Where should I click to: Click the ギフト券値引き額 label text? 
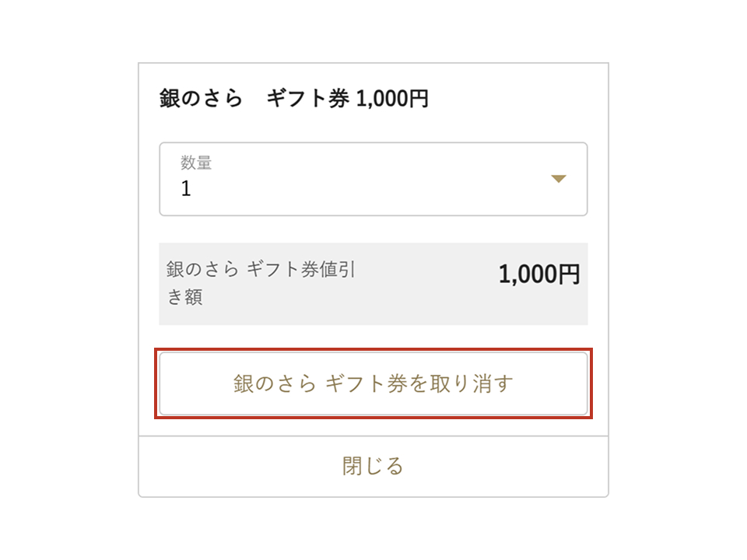(261, 270)
